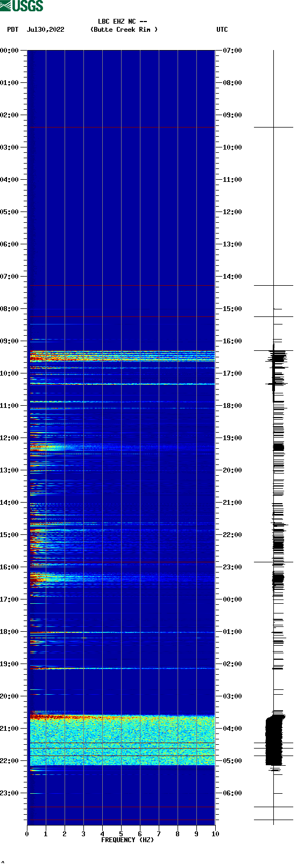Click the '18:00' PDT time label
The width and height of the screenshot is (297, 868).
tap(10, 632)
